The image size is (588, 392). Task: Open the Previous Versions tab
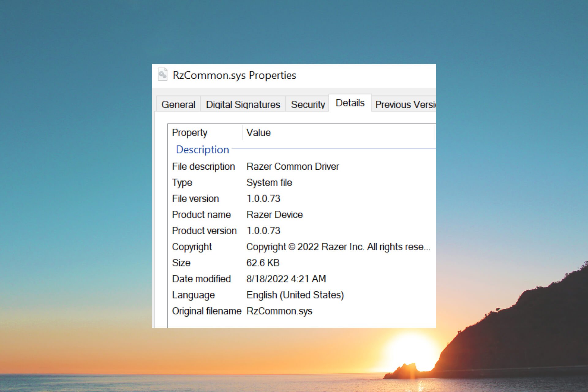click(405, 105)
